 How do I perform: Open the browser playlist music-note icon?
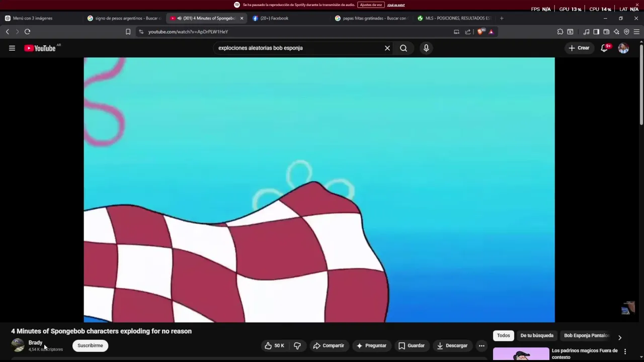586,32
